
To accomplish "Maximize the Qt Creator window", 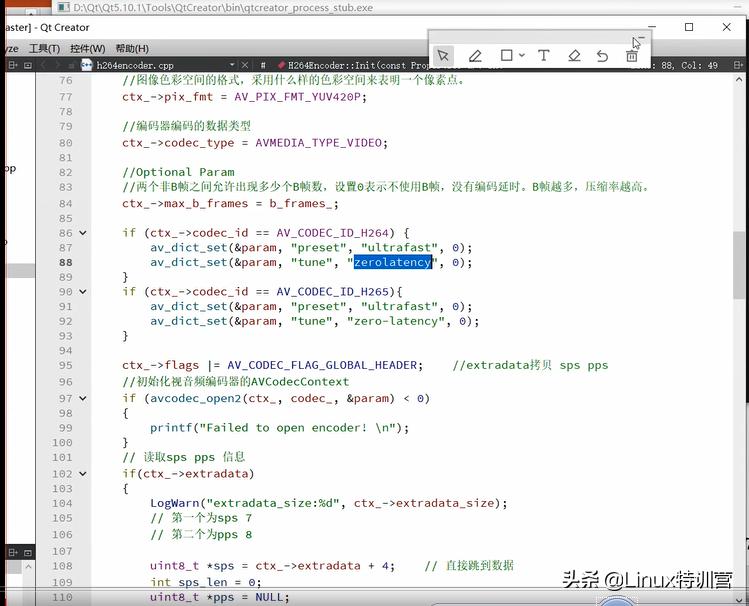I will [x=689, y=27].
